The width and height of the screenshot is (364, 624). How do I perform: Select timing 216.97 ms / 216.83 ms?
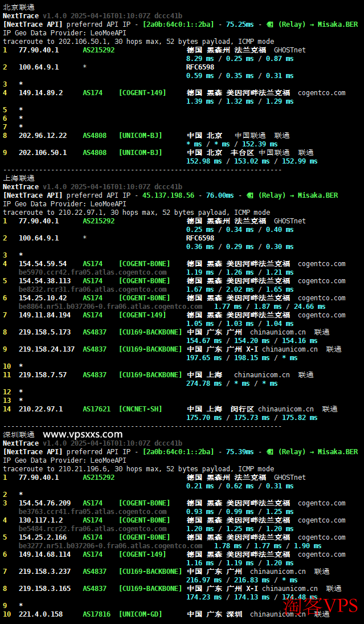[x=228, y=580]
